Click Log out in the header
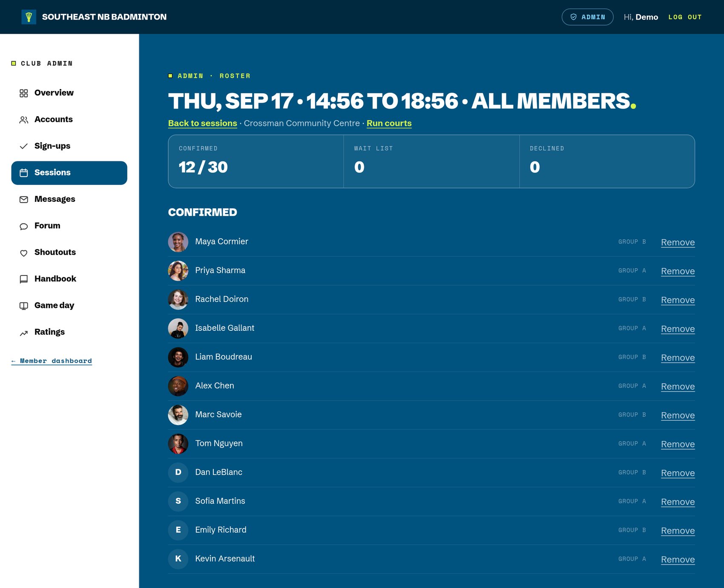This screenshot has height=588, width=724. point(685,17)
